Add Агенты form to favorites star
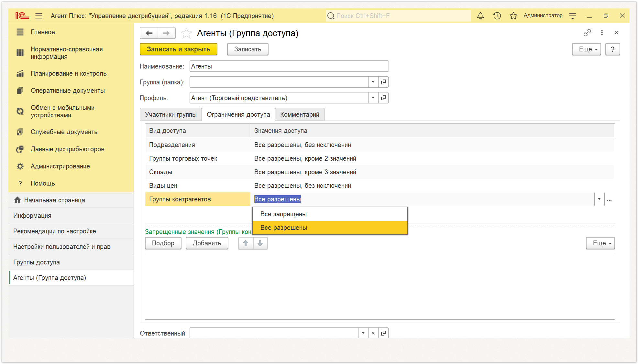This screenshot has width=638, height=364. (x=186, y=33)
